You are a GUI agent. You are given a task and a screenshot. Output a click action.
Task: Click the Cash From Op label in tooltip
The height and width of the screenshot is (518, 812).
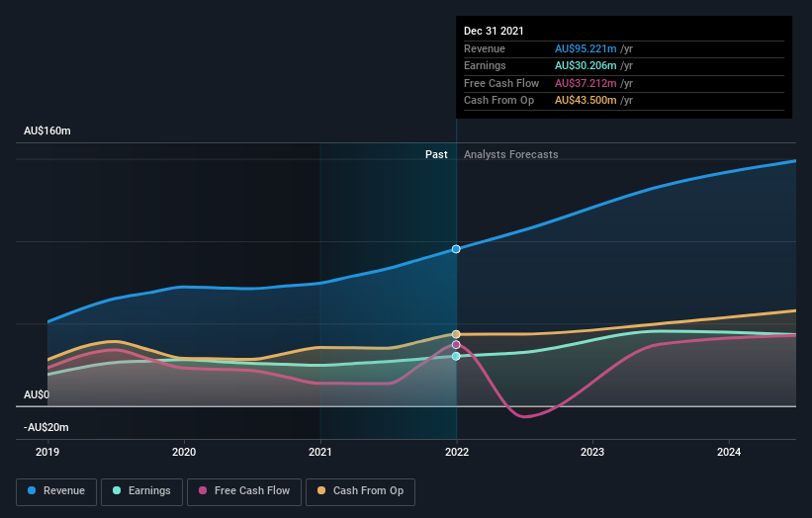[498, 101]
